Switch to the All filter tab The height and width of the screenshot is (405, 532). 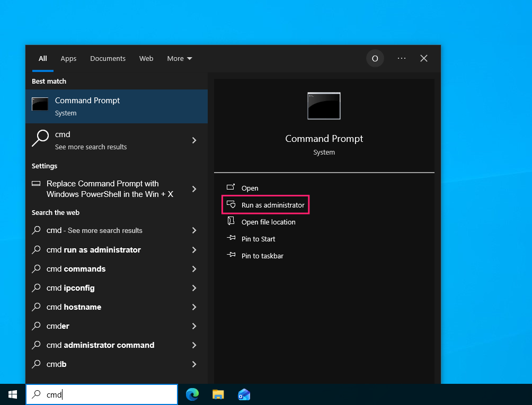[43, 59]
